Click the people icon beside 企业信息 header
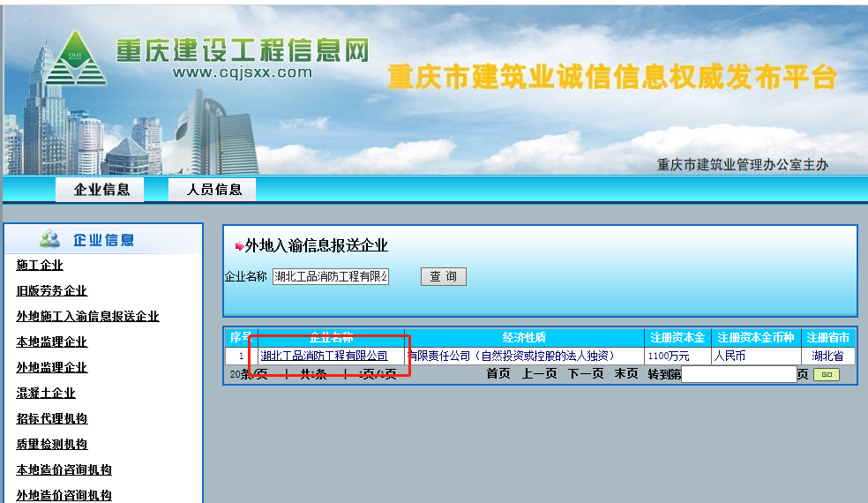Screen dimensions: 868x503 49,239
